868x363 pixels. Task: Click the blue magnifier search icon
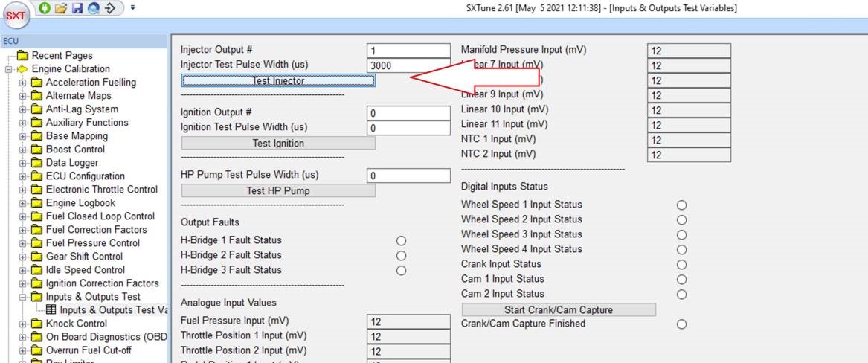pyautogui.click(x=93, y=7)
